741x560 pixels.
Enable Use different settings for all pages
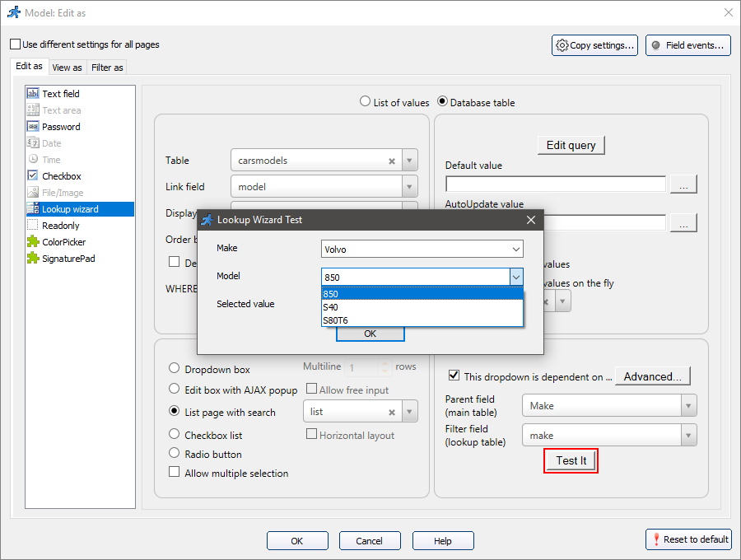[x=13, y=44]
